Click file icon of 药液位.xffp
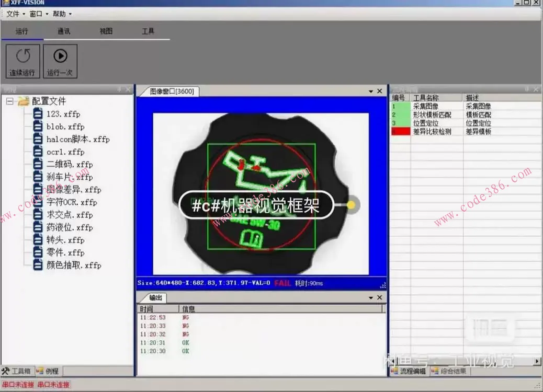Screen dimensions: 543x392 pos(38,227)
